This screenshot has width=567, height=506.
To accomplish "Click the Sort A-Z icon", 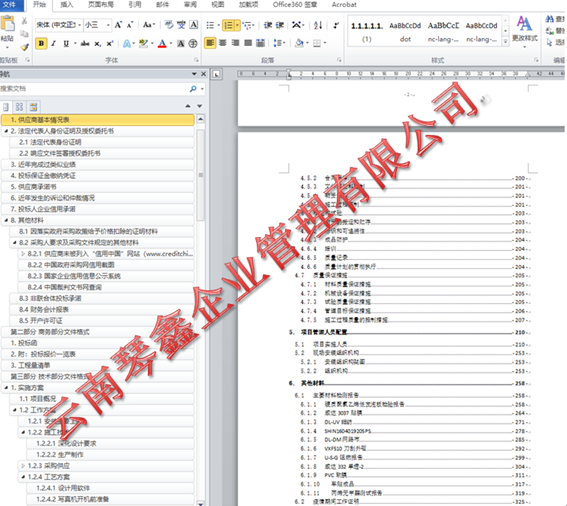I will tap(318, 25).
